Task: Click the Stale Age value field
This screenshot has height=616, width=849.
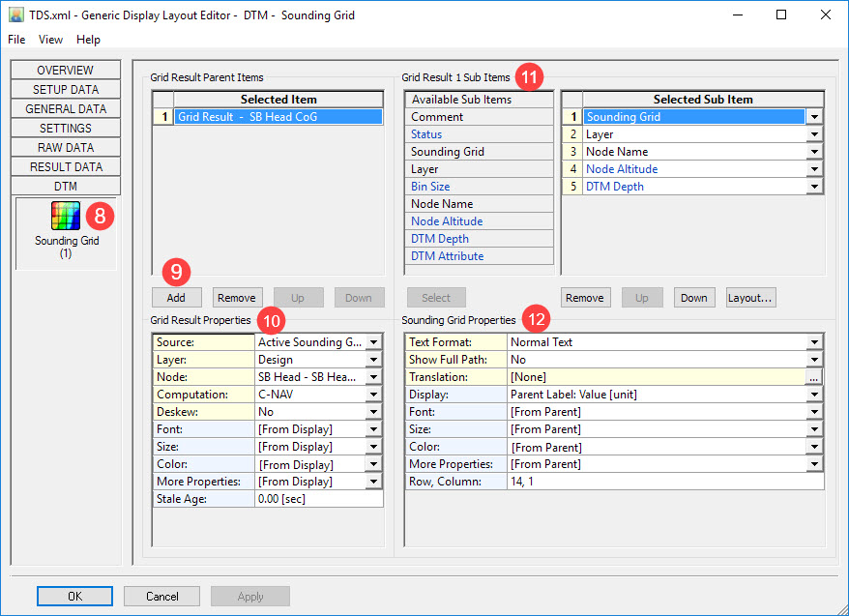Action: pyautogui.click(x=318, y=499)
